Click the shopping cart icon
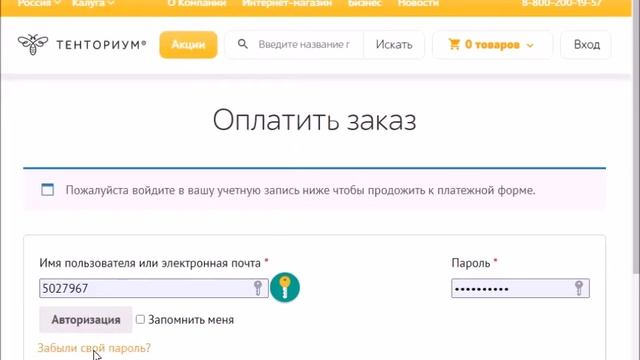 (x=454, y=44)
